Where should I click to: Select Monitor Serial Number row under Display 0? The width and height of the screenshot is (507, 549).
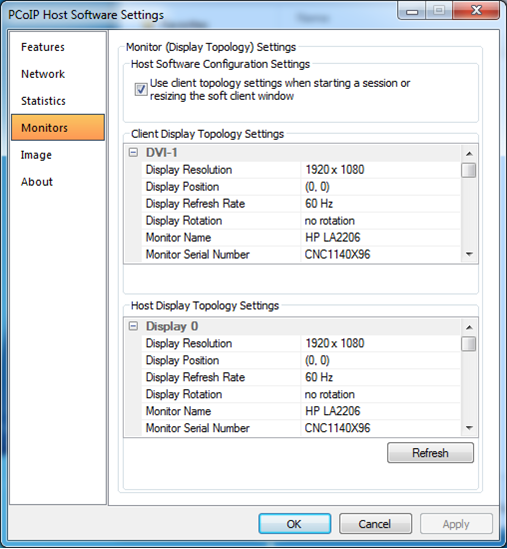click(x=301, y=428)
